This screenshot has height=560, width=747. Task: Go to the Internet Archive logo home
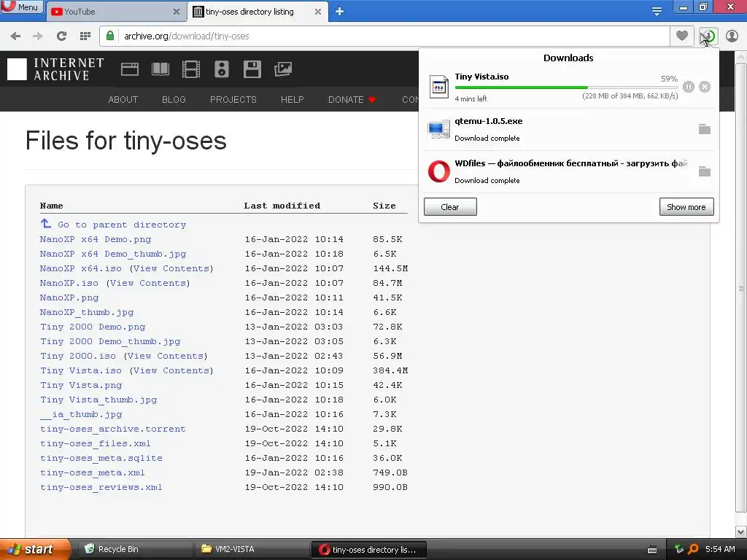point(55,69)
